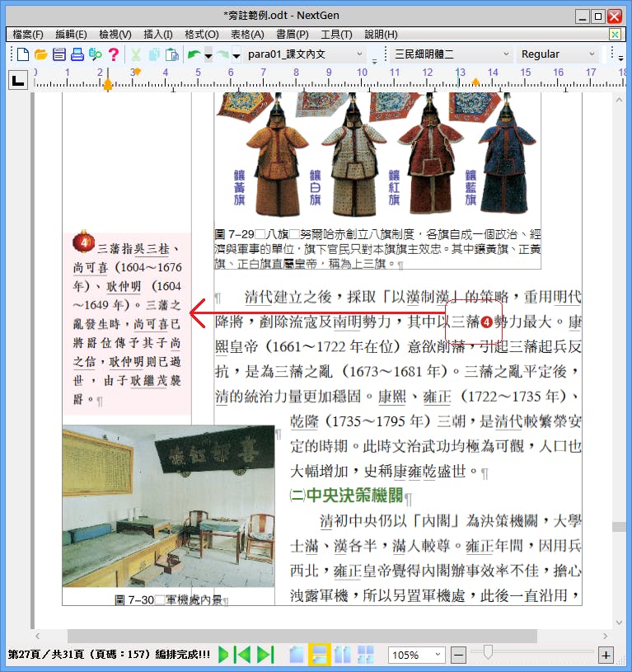Click the pink sidenote text about 三藩

pos(127,324)
